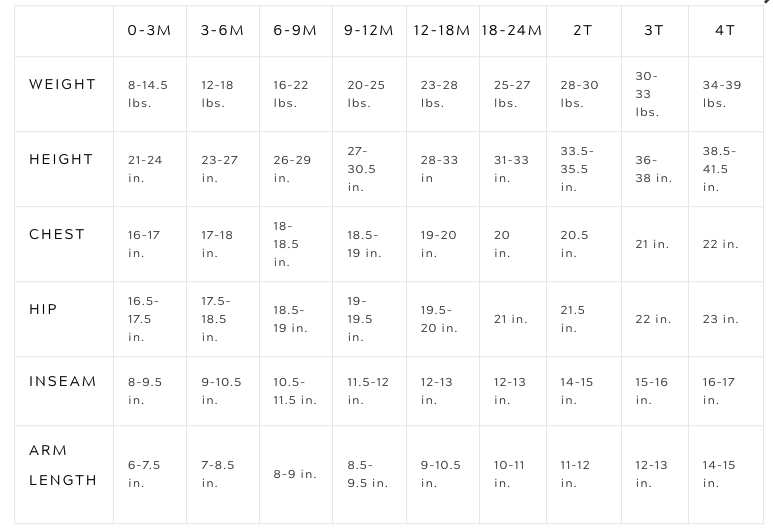Select the 38.5-41.5 in. height cell
Image resolution: width=773 pixels, height=531 pixels.
719,169
